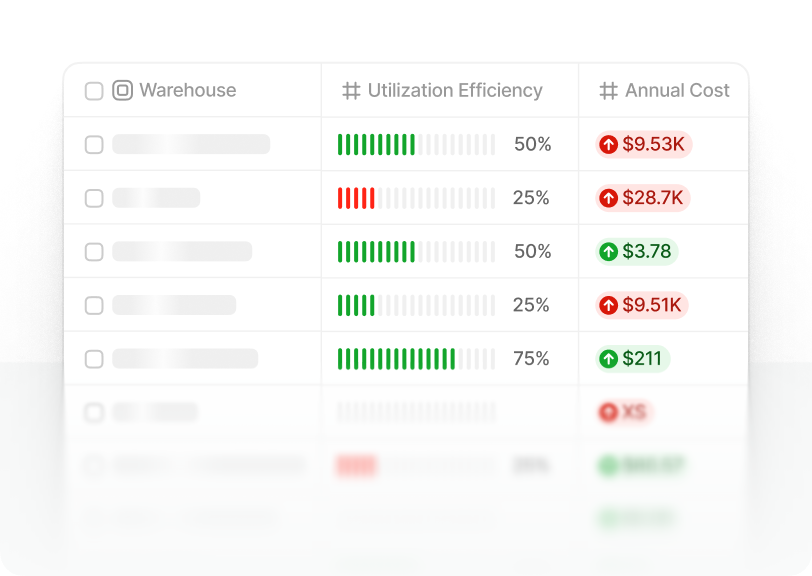Click the Warehouse column type icon
Image resolution: width=812 pixels, height=576 pixels.
pyautogui.click(x=122, y=91)
